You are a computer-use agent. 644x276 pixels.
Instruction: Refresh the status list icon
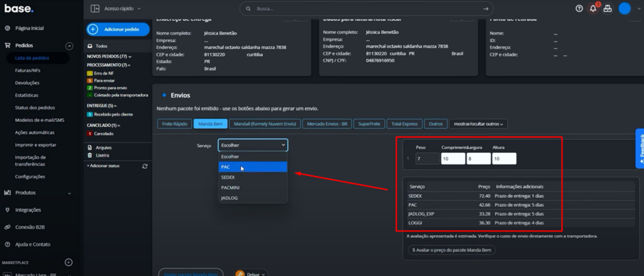click(x=145, y=166)
